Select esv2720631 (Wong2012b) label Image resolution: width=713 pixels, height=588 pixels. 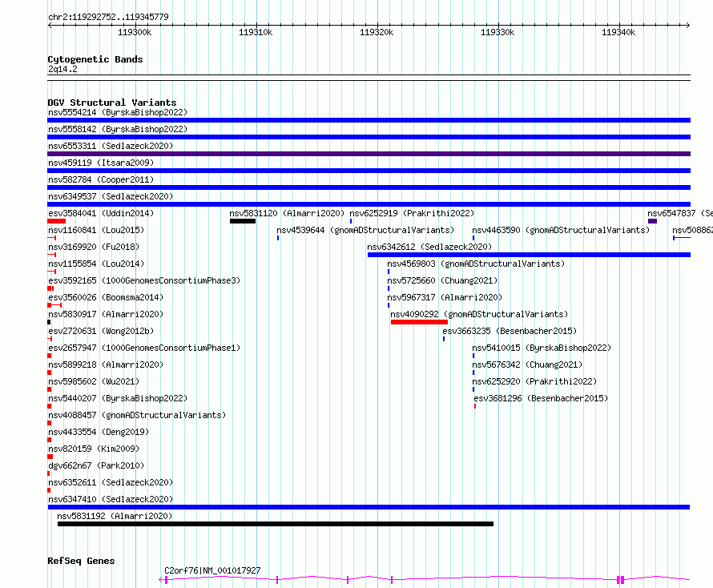pos(101,331)
